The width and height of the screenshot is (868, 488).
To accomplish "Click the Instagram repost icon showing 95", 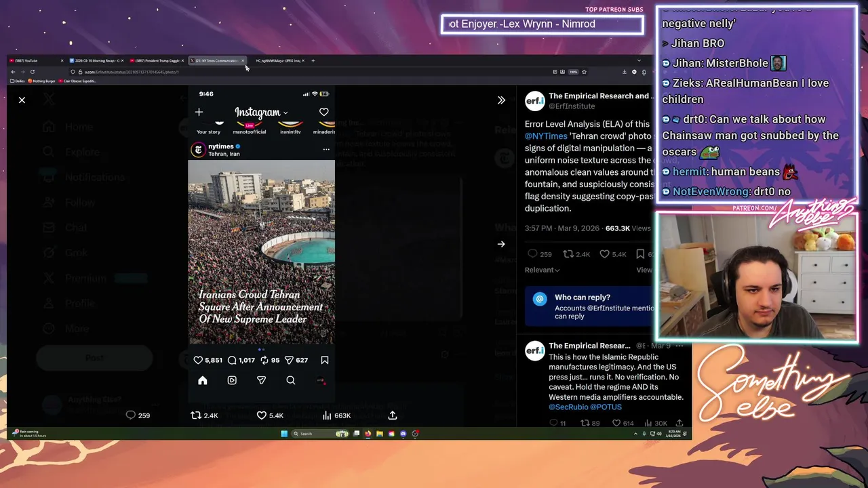I will tap(264, 361).
